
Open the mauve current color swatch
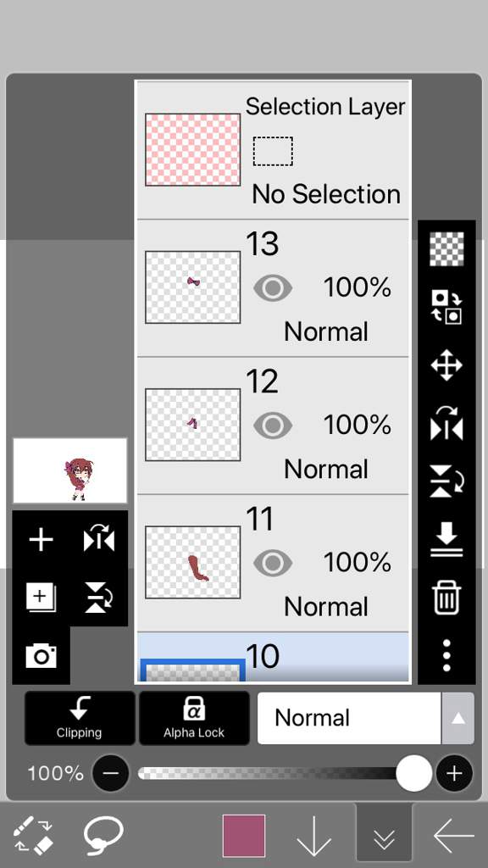click(x=244, y=836)
